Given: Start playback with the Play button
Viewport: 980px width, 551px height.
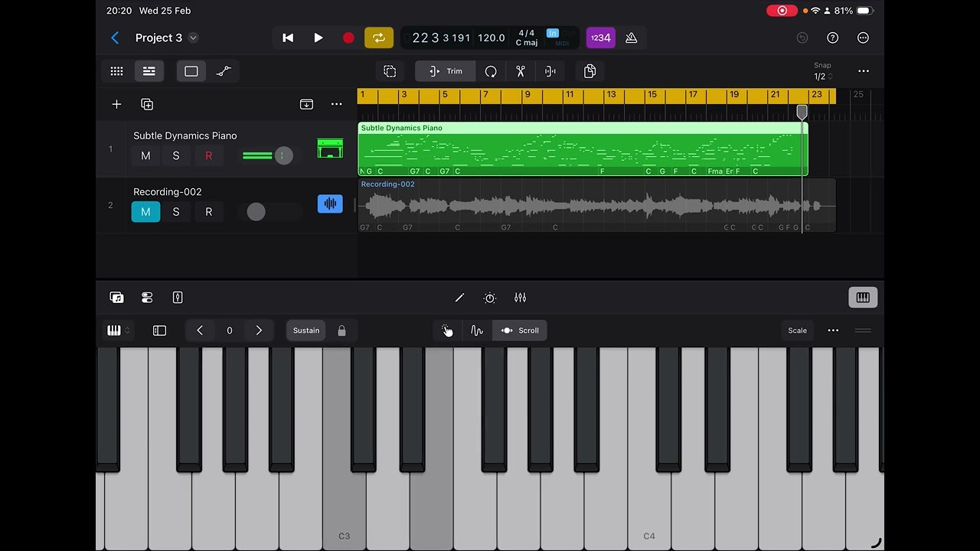Looking at the screenshot, I should (318, 37).
